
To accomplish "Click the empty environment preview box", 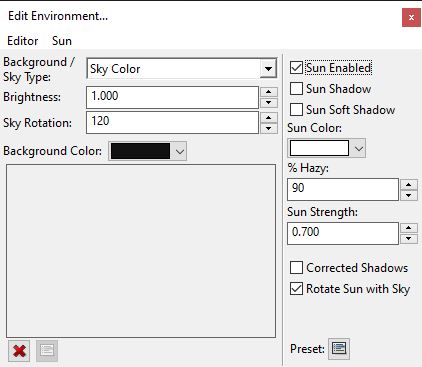I will [141, 251].
